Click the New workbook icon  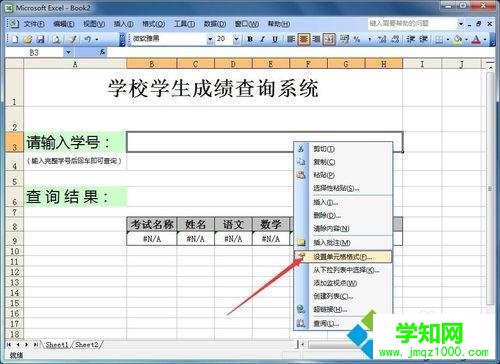click(x=15, y=39)
